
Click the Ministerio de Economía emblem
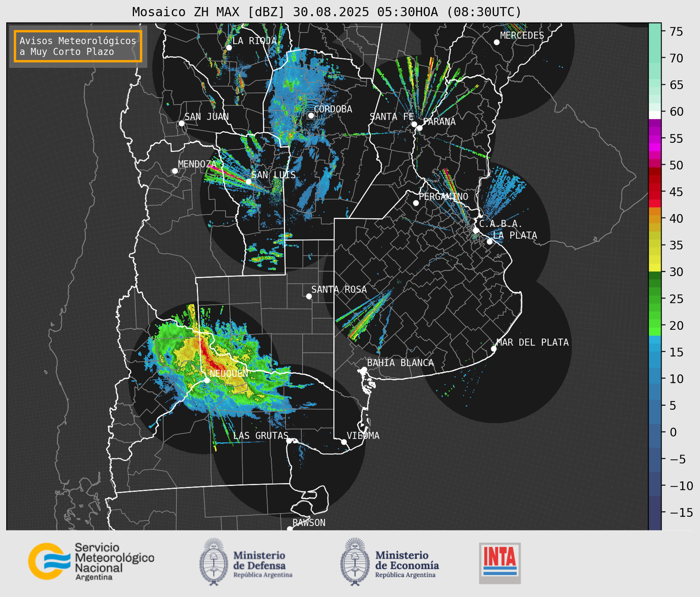(x=355, y=562)
